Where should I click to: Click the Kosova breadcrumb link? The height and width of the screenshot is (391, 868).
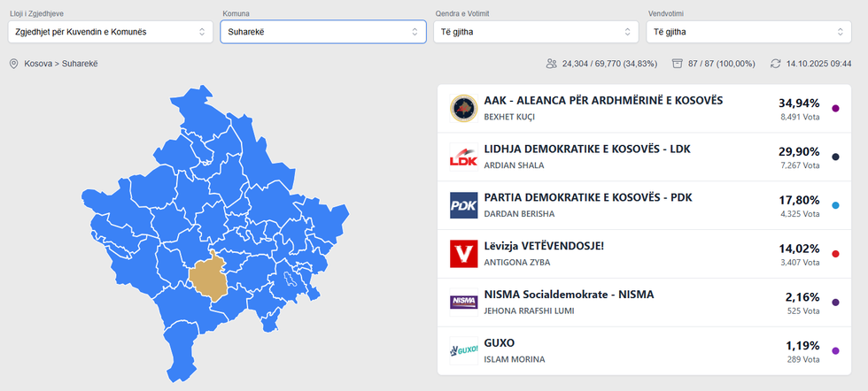tap(37, 65)
